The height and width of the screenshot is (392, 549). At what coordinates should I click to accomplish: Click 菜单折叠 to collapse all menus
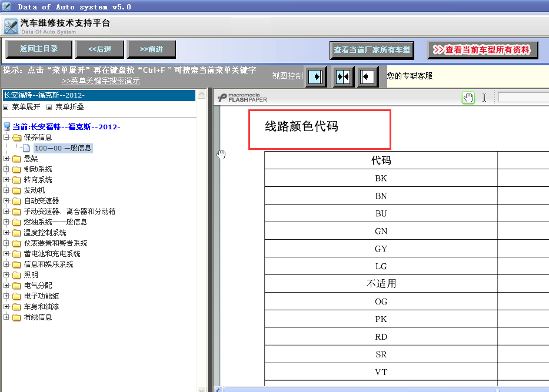pos(69,107)
